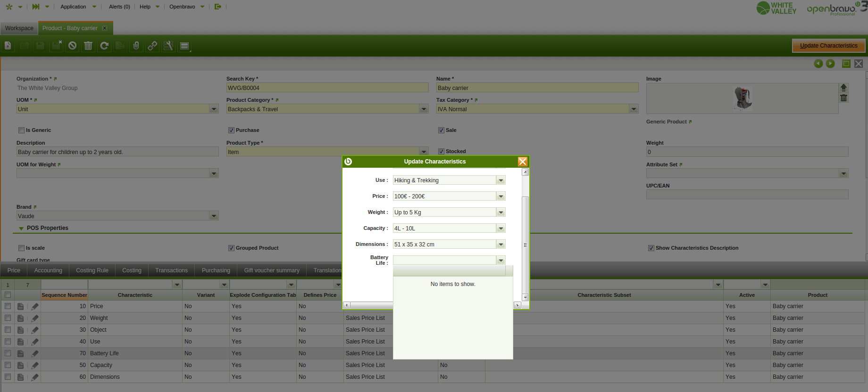The width and height of the screenshot is (868, 392).
Task: Open the Use dropdown in Update Characteristics
Action: tap(501, 180)
